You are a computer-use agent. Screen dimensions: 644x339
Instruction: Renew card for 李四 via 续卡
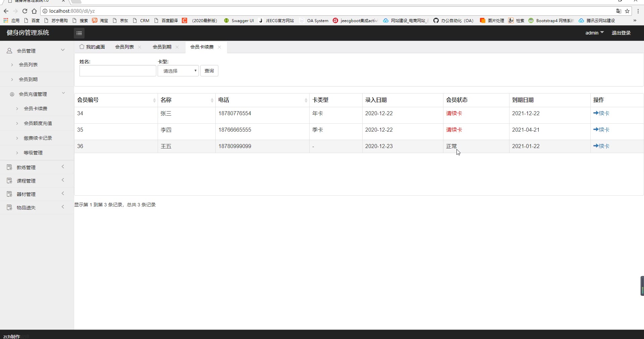[601, 130]
